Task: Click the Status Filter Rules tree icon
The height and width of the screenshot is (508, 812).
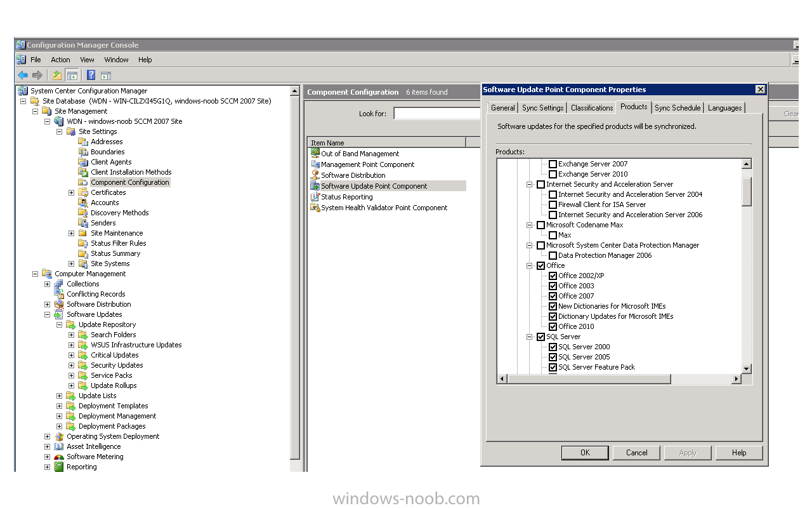Action: [83, 243]
